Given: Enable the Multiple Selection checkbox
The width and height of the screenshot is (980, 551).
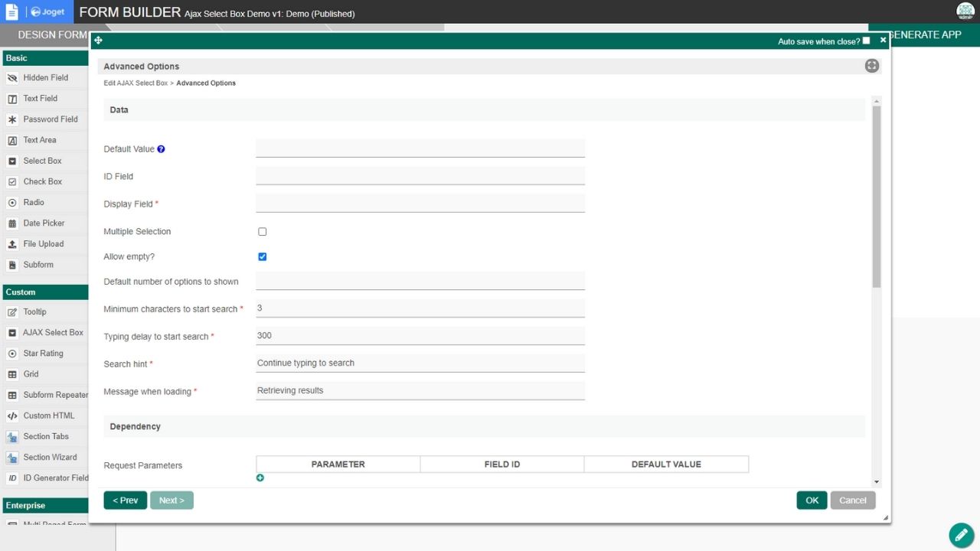Looking at the screenshot, I should [262, 231].
